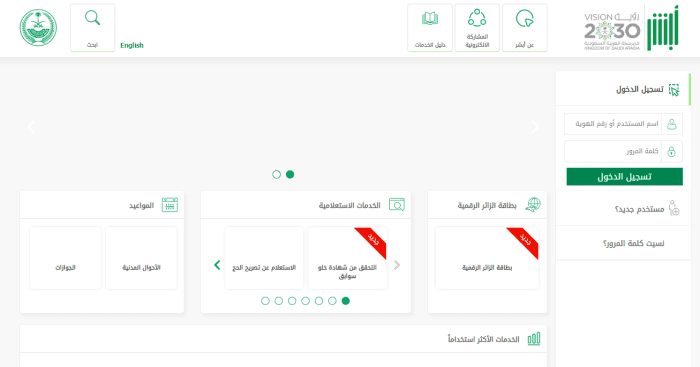
Task: Click the inquiry services heading (الخدمات الاستعلامية)
Action: pos(350,205)
